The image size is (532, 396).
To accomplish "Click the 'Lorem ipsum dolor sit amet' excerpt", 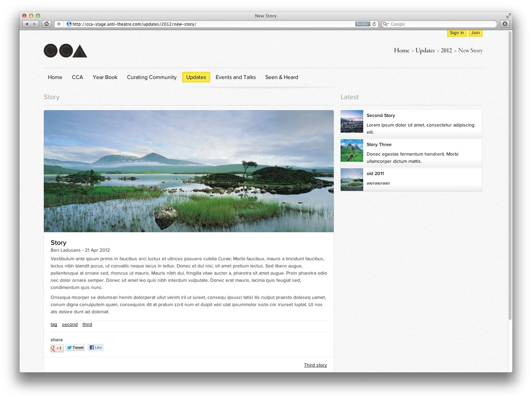I will pyautogui.click(x=420, y=129).
